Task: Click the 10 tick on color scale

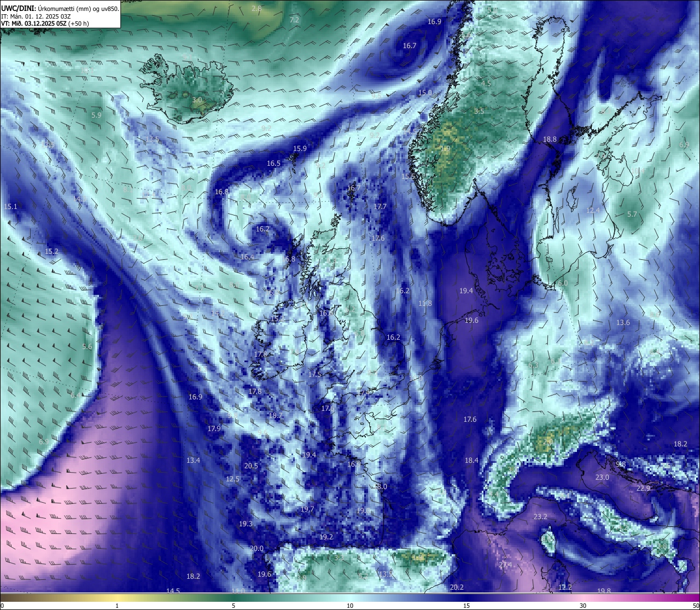Action: click(350, 606)
